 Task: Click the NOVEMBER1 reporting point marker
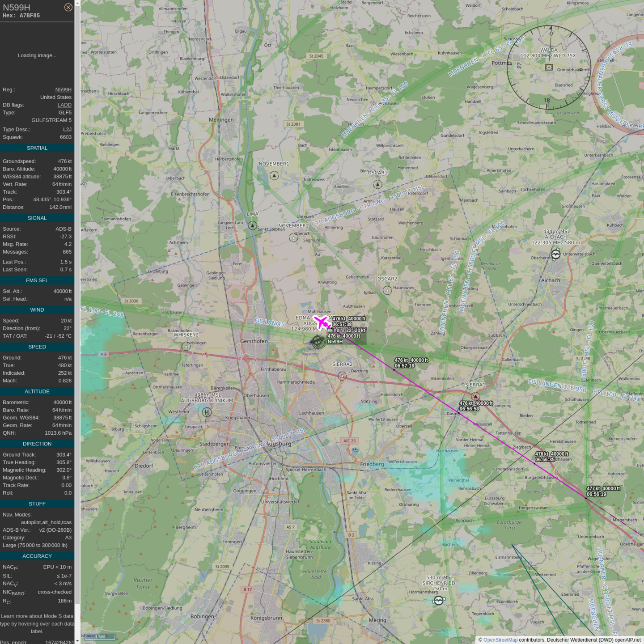pyautogui.click(x=274, y=176)
